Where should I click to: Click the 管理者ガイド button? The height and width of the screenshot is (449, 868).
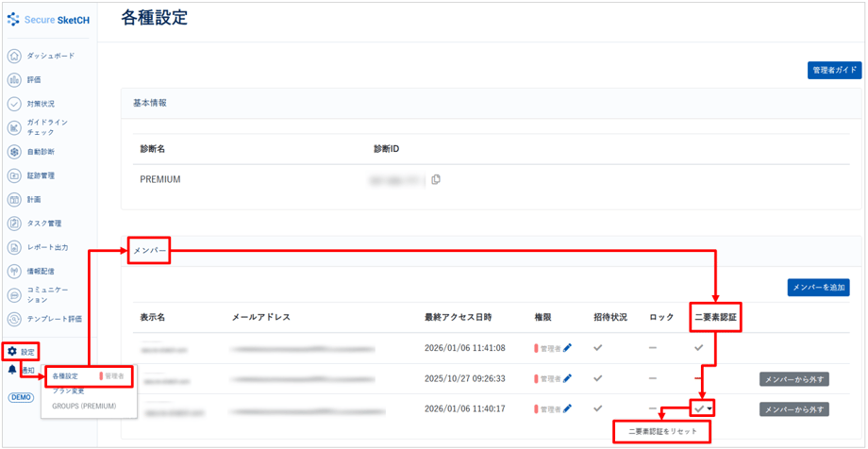pyautogui.click(x=834, y=71)
